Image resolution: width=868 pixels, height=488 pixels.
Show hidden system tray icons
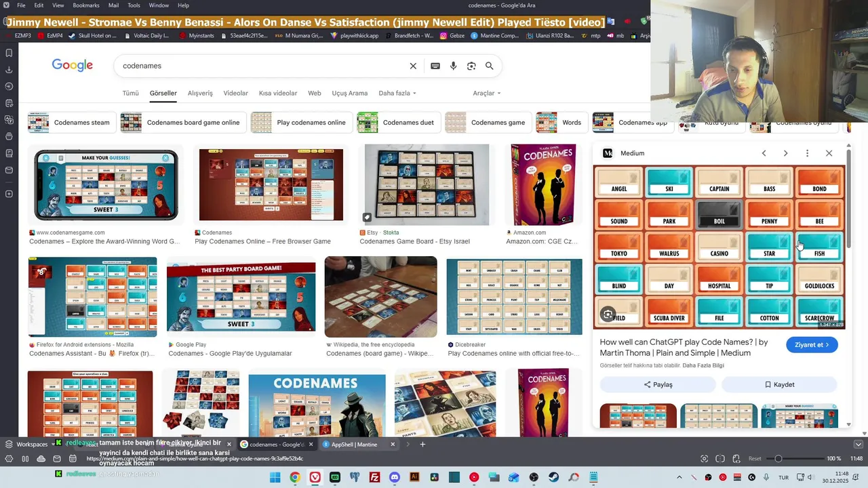(x=679, y=478)
